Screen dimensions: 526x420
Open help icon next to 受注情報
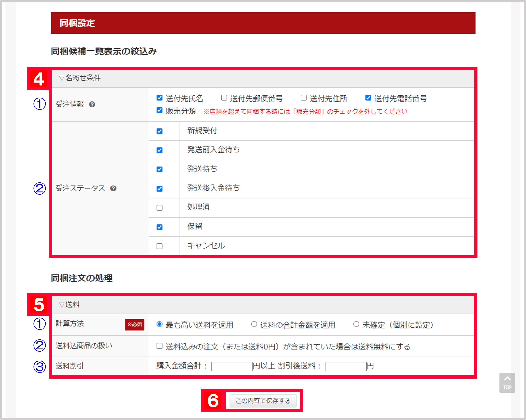pos(92,104)
